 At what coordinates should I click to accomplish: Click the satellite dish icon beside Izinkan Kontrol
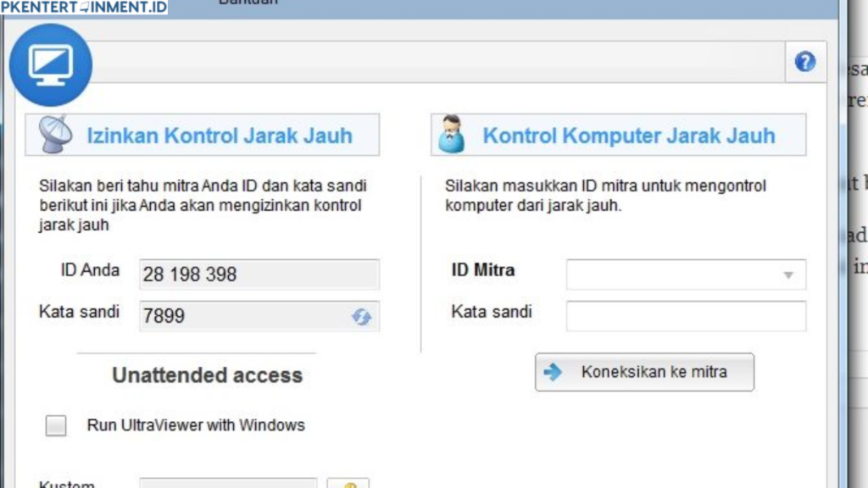point(53,135)
